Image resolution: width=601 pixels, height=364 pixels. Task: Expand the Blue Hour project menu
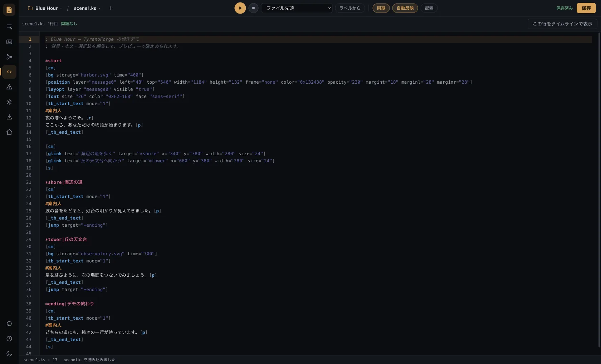45,8
